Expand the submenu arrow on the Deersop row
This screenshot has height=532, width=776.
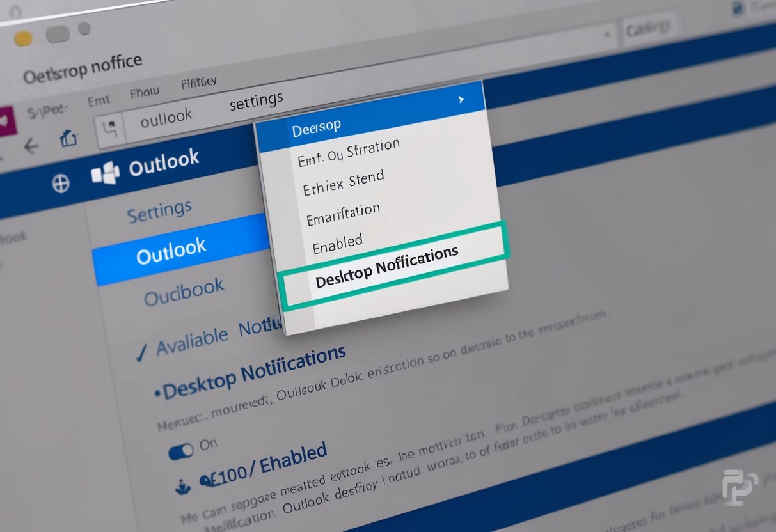pyautogui.click(x=460, y=100)
